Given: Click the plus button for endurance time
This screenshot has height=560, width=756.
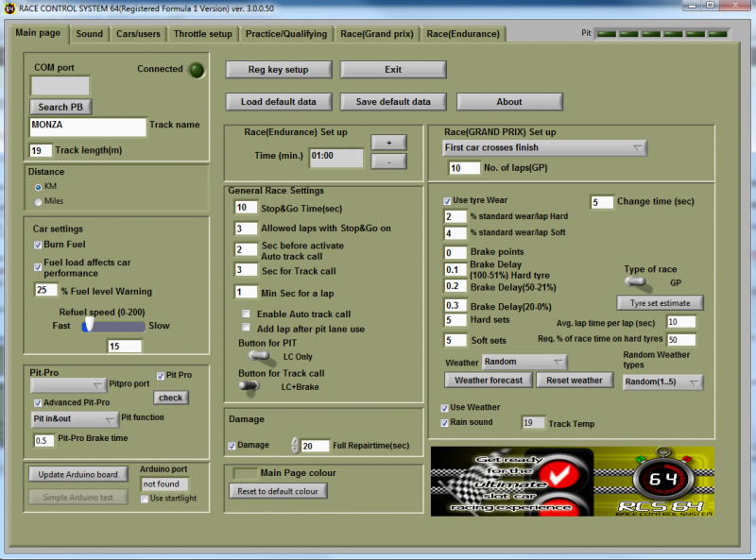Looking at the screenshot, I should tap(387, 142).
